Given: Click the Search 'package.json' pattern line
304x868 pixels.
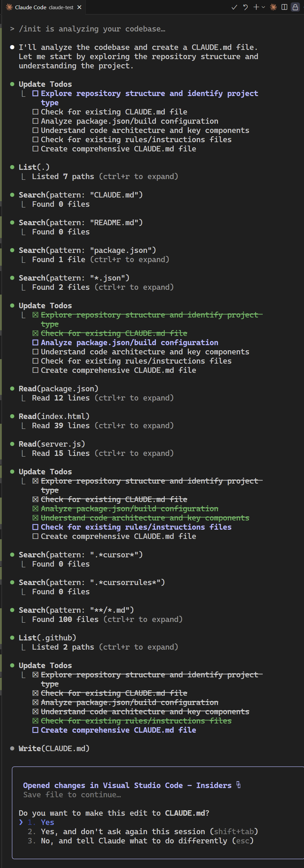Looking at the screenshot, I should [87, 250].
